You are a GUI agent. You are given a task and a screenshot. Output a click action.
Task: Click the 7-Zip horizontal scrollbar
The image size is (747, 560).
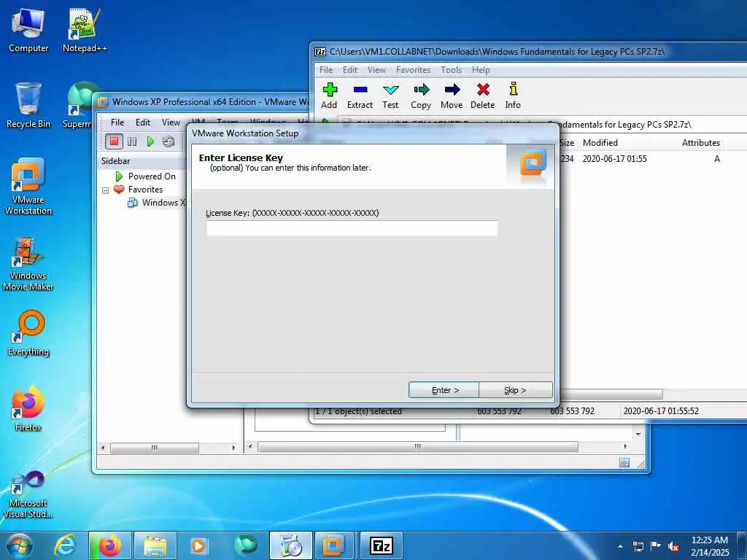611,394
